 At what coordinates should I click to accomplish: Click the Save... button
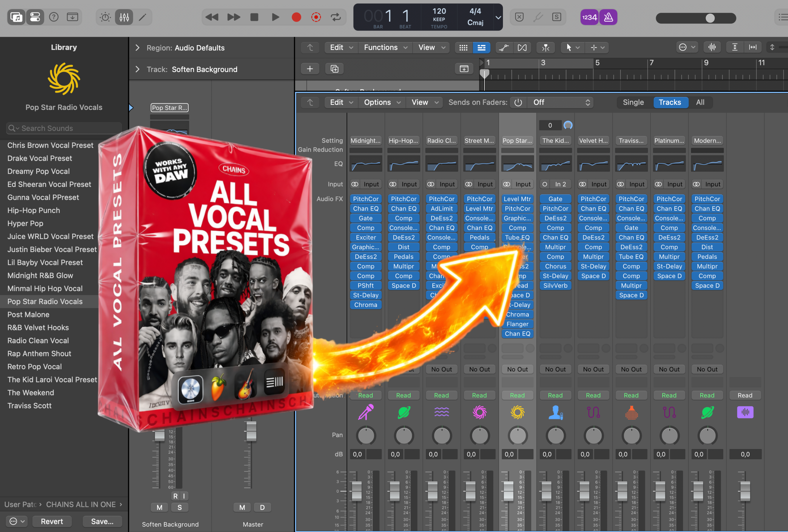102,521
